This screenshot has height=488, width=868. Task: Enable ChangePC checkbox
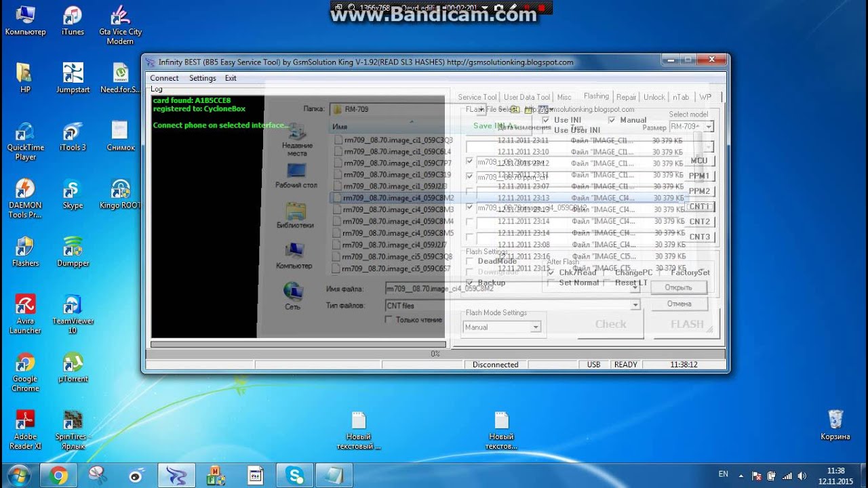[608, 272]
